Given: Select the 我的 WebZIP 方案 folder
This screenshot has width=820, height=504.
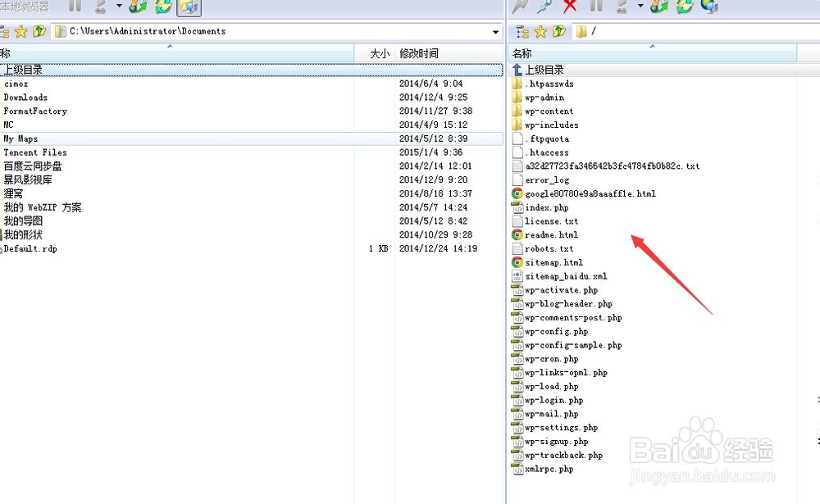Looking at the screenshot, I should 43,207.
